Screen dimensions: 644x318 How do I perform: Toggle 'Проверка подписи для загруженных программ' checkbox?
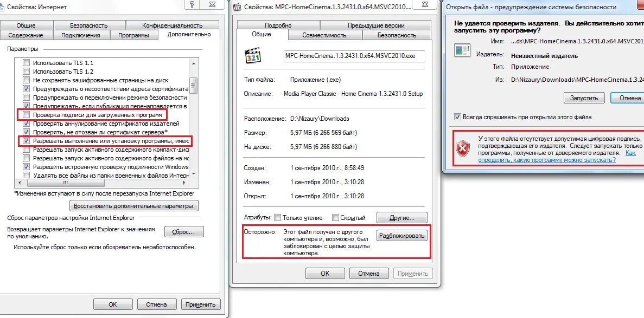click(x=26, y=115)
